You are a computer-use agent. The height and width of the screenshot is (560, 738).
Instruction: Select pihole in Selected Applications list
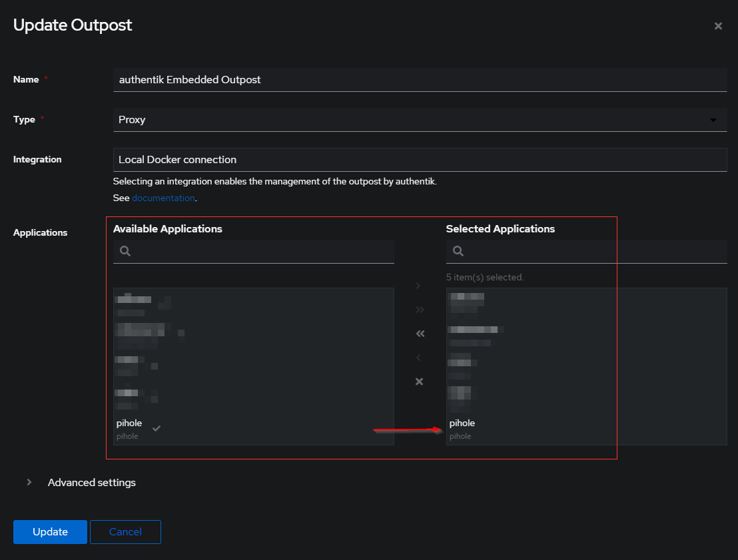coord(586,429)
